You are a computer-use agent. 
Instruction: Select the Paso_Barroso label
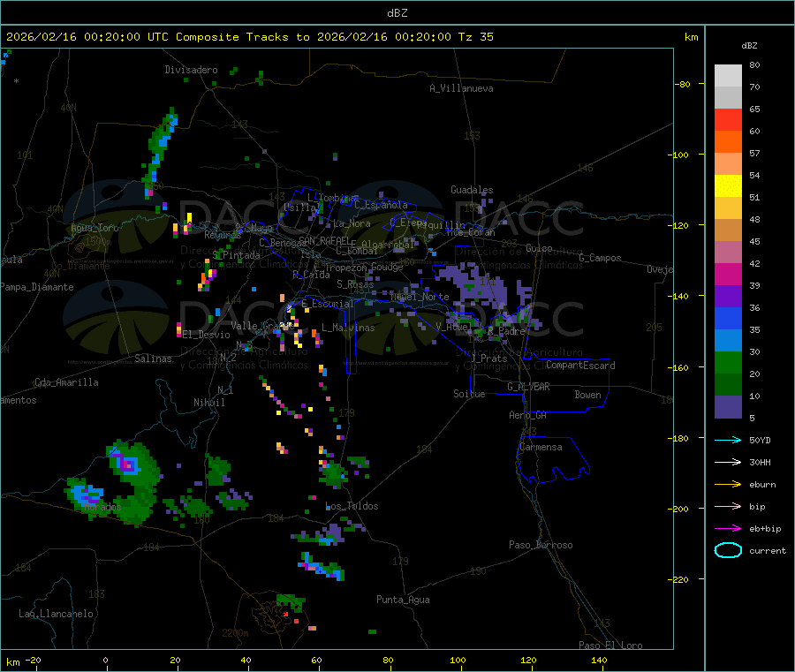pyautogui.click(x=541, y=545)
